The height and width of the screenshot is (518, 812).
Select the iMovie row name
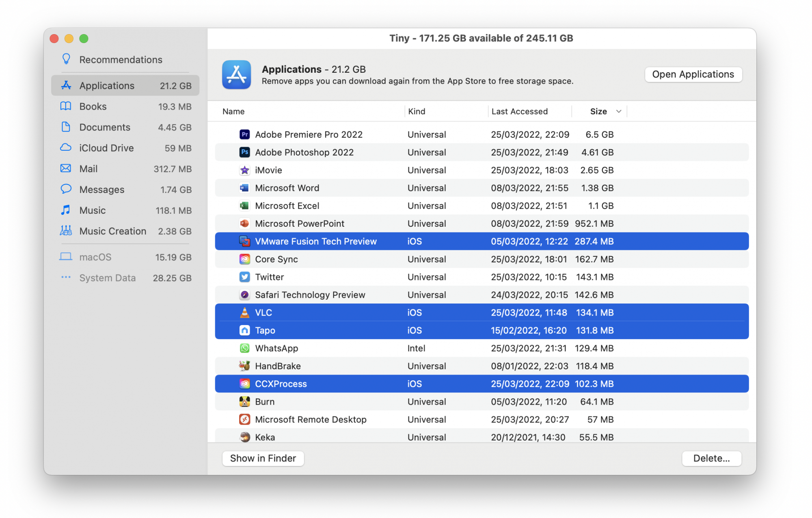(268, 170)
